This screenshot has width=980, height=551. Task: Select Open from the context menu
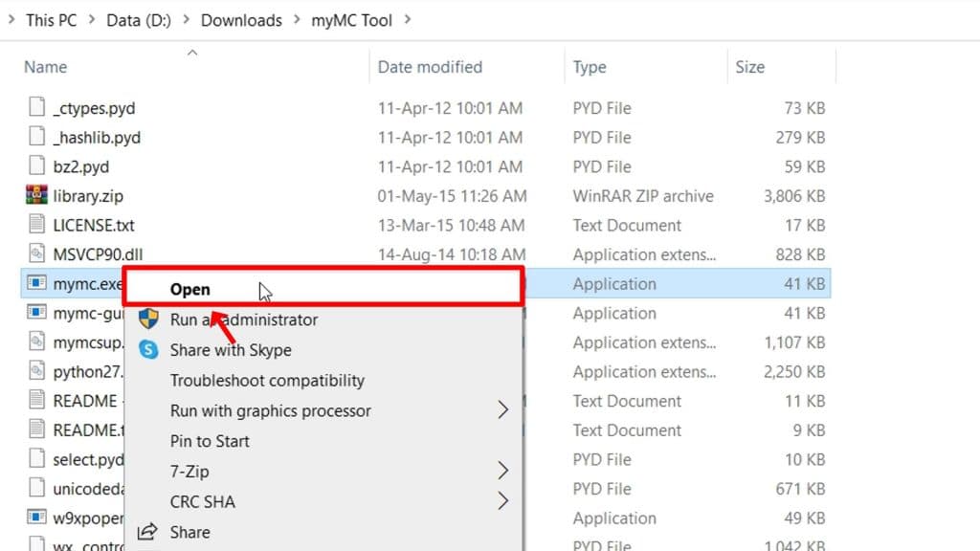pos(190,289)
